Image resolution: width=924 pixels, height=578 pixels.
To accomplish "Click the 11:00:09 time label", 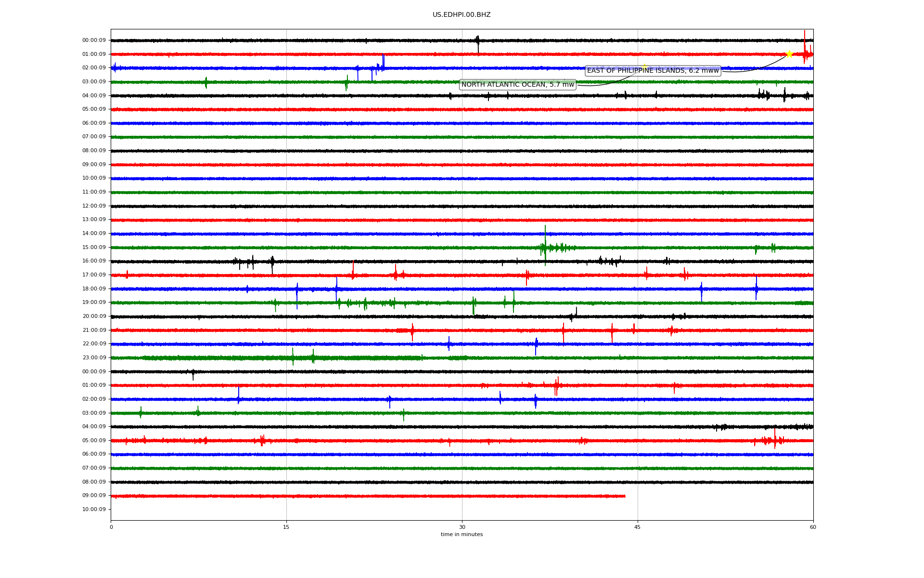I will pyautogui.click(x=94, y=192).
